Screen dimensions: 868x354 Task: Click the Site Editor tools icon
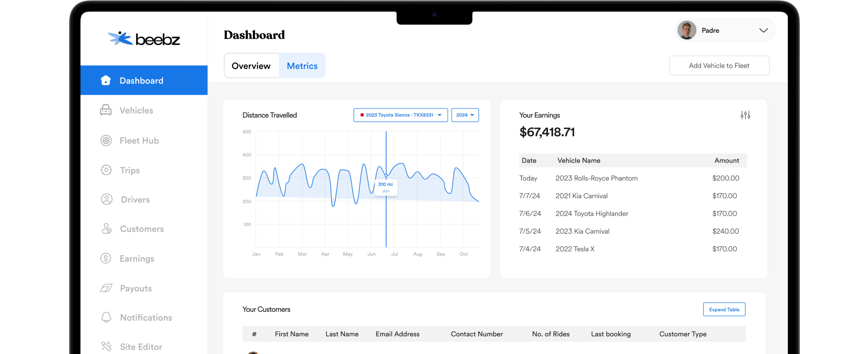106,346
